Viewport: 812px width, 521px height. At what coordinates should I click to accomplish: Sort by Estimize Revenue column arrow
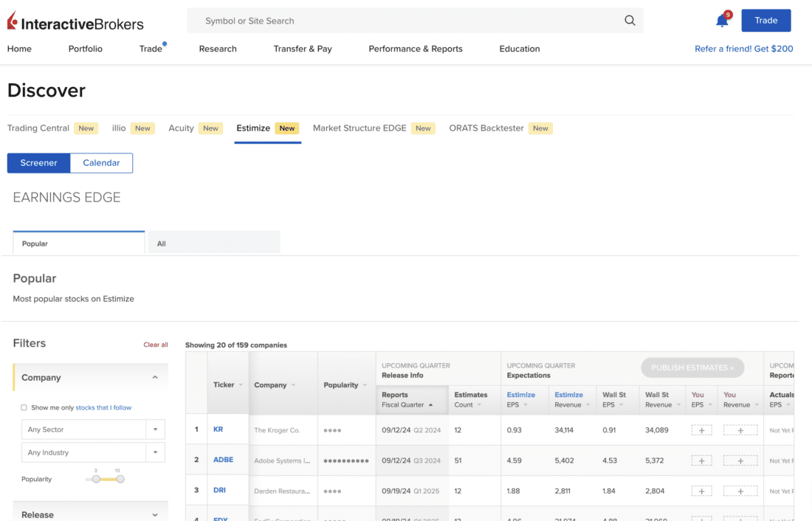(x=588, y=405)
